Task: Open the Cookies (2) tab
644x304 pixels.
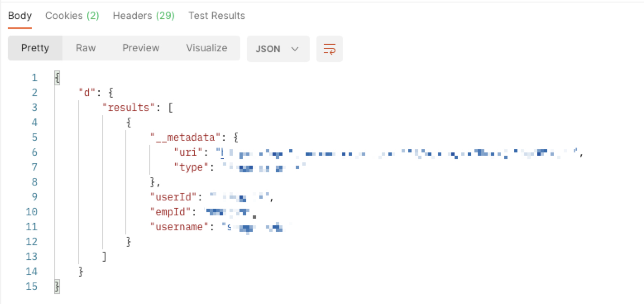Action: pos(72,15)
